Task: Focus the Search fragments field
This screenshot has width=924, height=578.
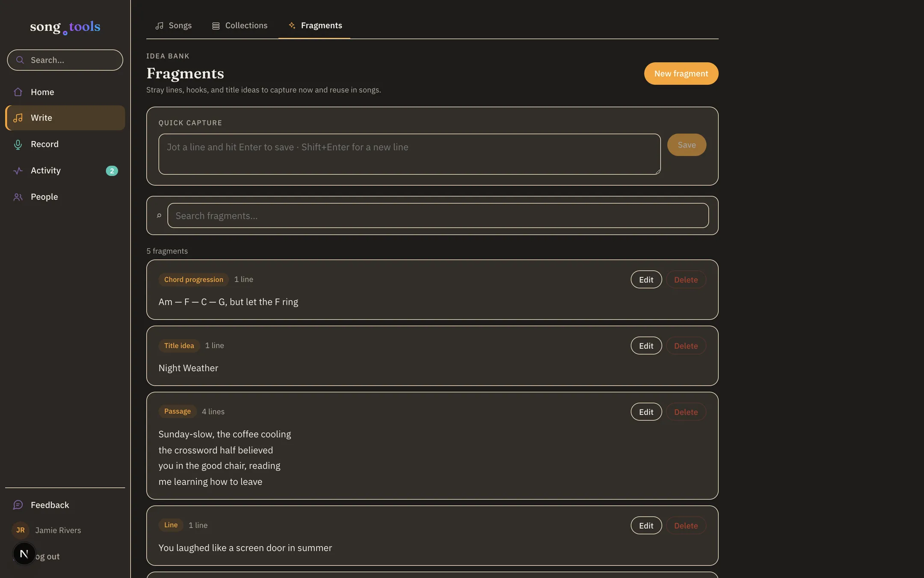Action: tap(438, 216)
